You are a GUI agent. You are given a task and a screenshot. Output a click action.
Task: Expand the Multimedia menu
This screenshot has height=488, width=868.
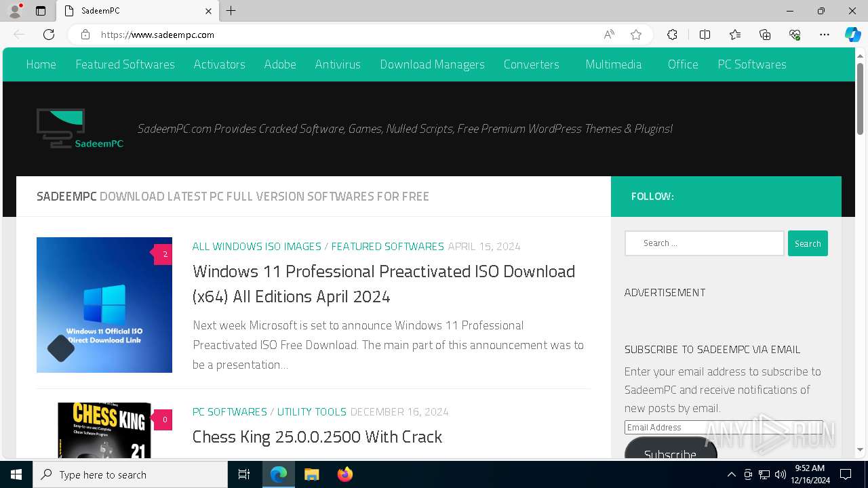pos(614,64)
